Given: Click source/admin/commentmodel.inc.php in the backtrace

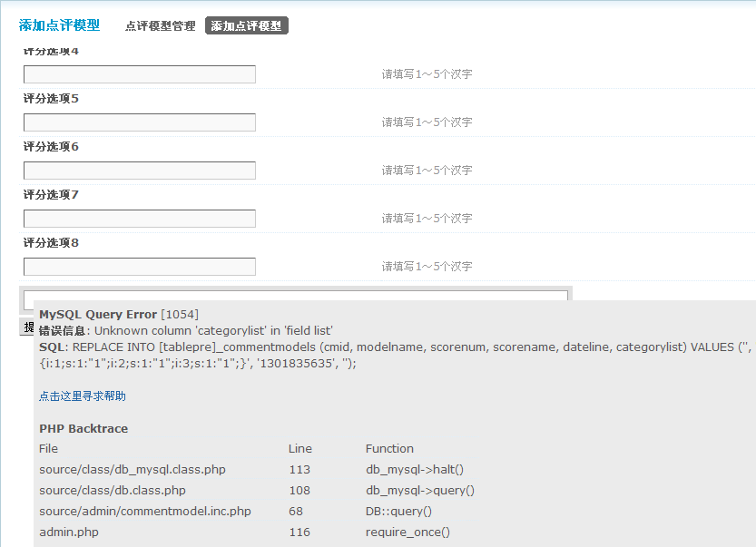Looking at the screenshot, I should [x=145, y=512].
